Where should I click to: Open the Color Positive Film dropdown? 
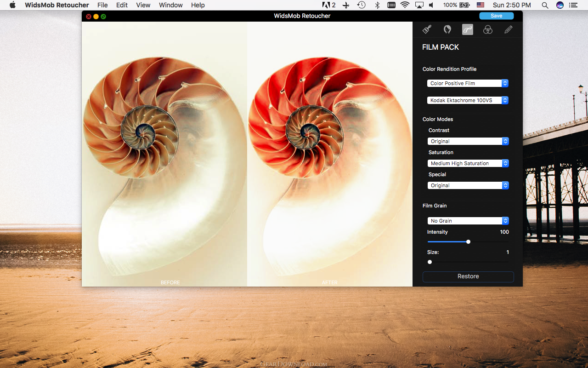(x=468, y=83)
